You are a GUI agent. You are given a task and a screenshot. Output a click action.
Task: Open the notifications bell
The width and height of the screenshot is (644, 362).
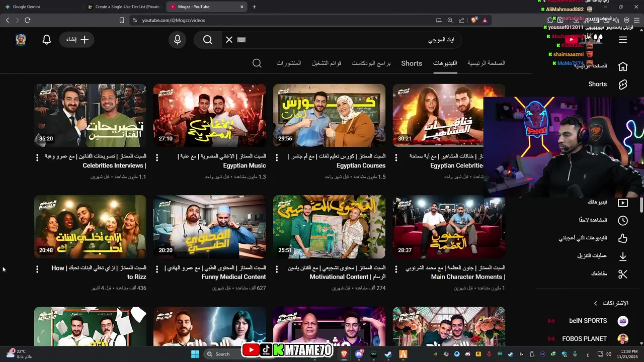[x=47, y=40]
